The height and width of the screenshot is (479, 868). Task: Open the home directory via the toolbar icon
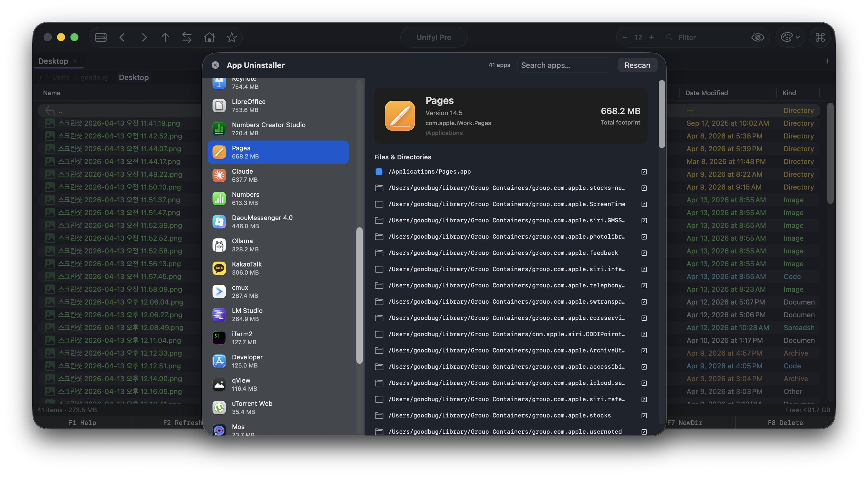[209, 37]
